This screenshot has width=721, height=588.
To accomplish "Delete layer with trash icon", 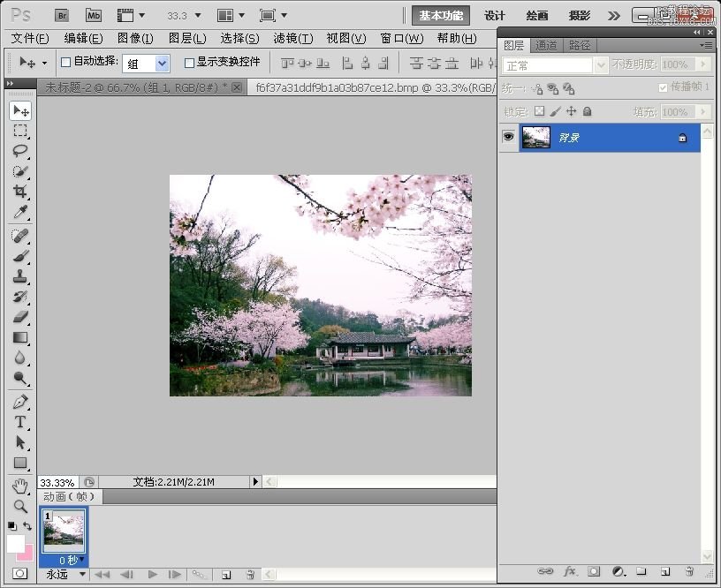I will click(x=689, y=571).
